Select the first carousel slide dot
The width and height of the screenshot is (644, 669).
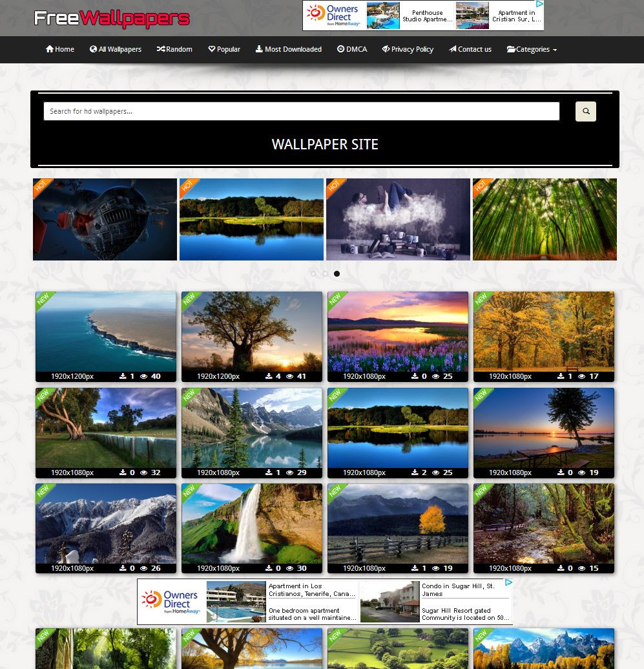point(313,273)
